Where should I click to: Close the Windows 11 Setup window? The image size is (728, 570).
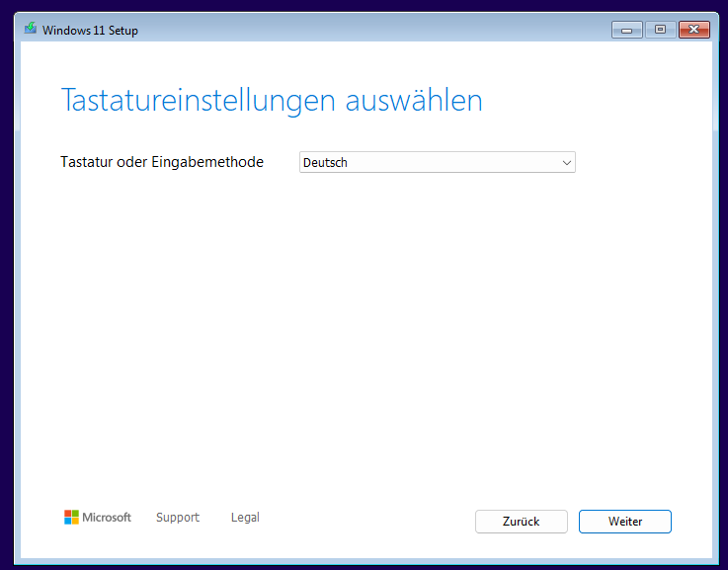(x=694, y=30)
